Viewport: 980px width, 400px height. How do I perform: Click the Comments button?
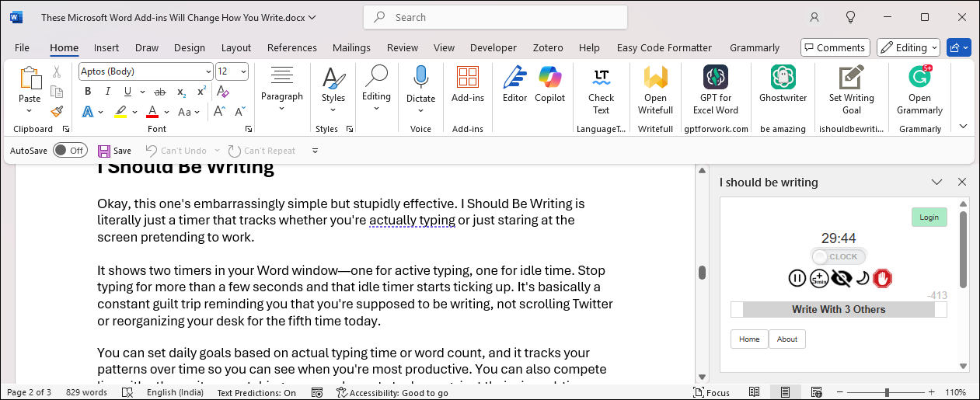point(835,47)
